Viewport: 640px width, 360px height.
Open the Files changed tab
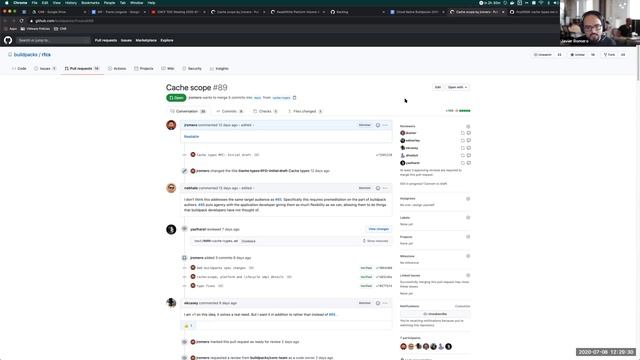(x=305, y=111)
